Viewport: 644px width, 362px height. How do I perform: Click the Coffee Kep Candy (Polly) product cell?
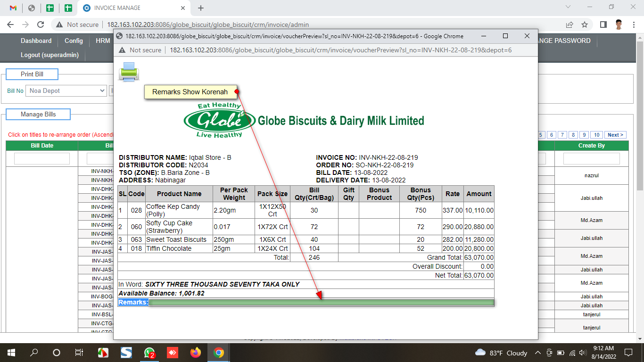click(179, 210)
